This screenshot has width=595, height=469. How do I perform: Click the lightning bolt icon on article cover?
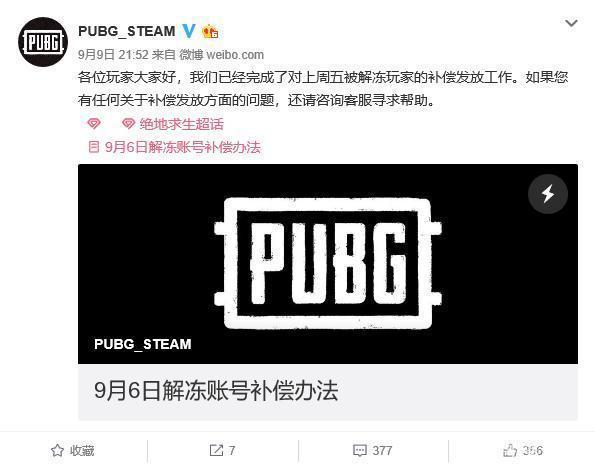coord(548,194)
